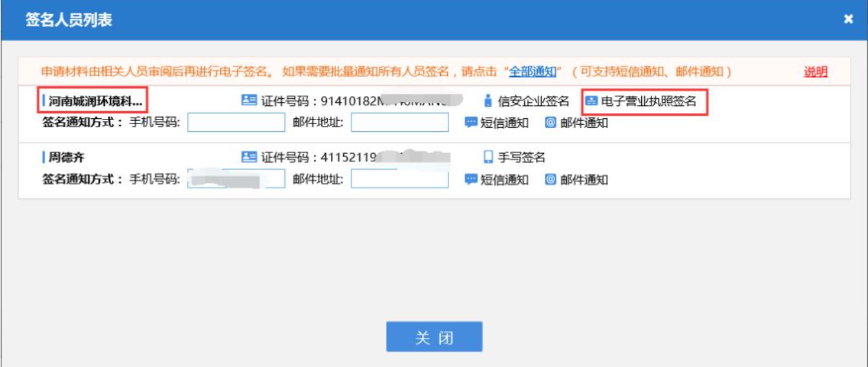
Task: Click the 签名人员列表 dialog title
Action: [69, 20]
